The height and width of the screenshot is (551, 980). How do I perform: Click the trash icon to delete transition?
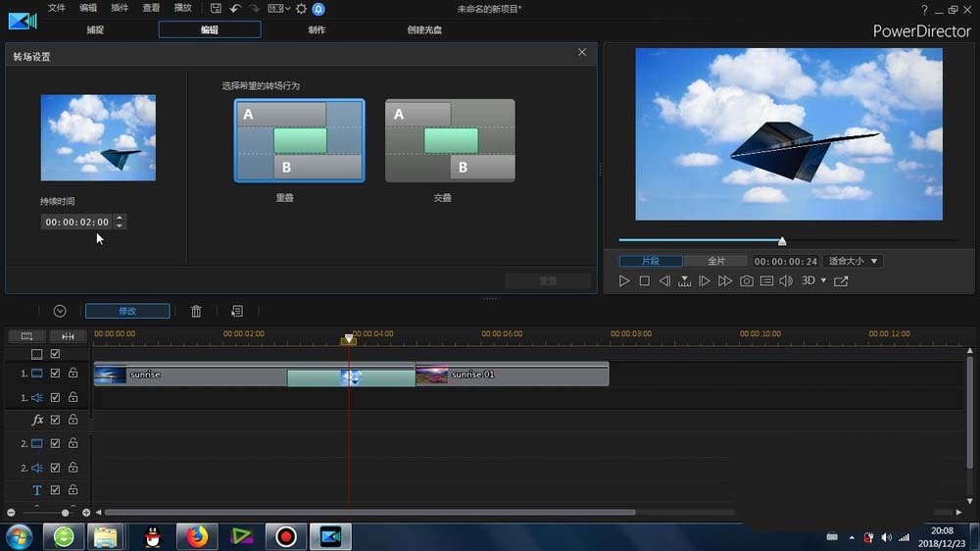pos(196,311)
